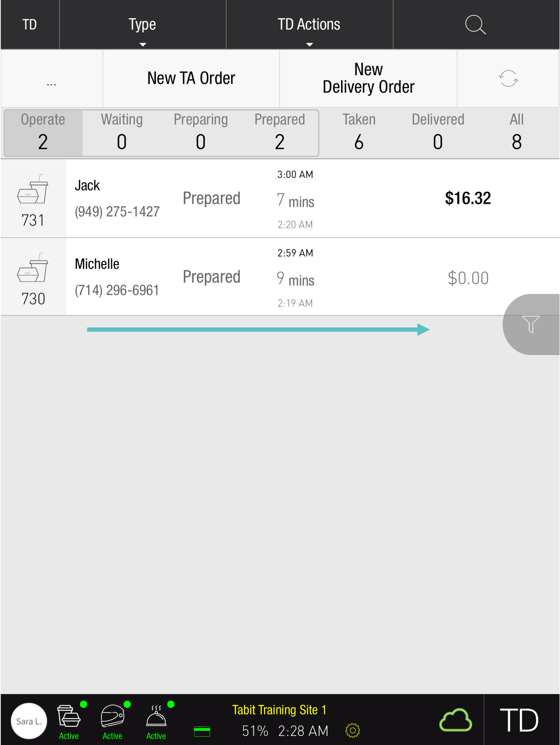Open the search magnifier icon
The height and width of the screenshot is (745, 560).
coord(475,25)
